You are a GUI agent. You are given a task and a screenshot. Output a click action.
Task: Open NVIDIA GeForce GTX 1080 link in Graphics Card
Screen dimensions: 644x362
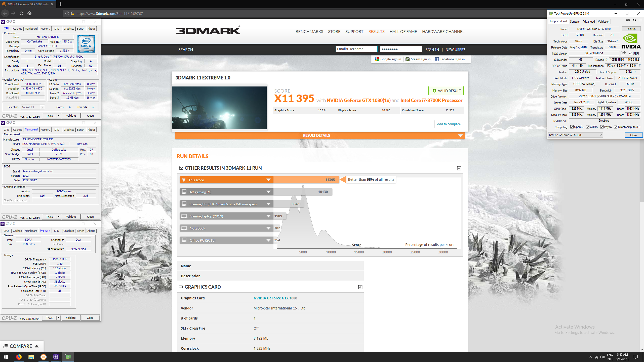click(275, 298)
